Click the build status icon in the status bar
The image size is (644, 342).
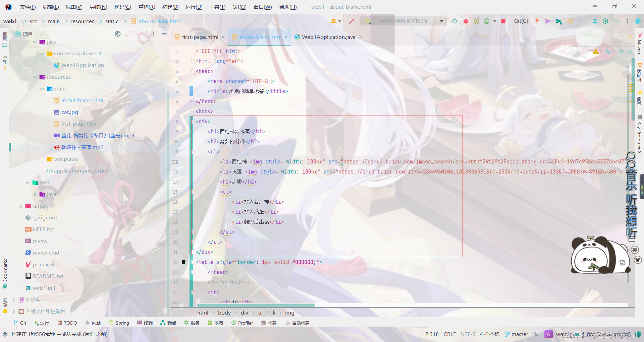point(5,334)
